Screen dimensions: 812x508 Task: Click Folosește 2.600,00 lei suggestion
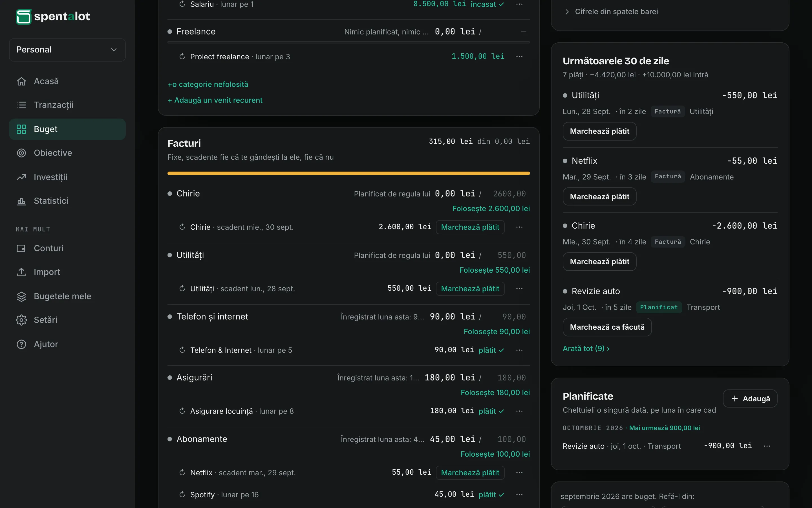click(491, 209)
